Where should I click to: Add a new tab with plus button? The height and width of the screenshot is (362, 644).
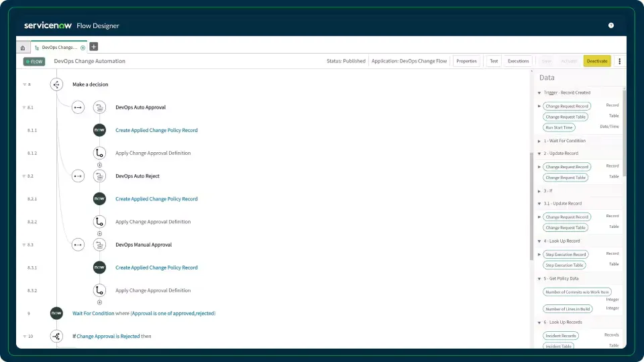(x=94, y=47)
